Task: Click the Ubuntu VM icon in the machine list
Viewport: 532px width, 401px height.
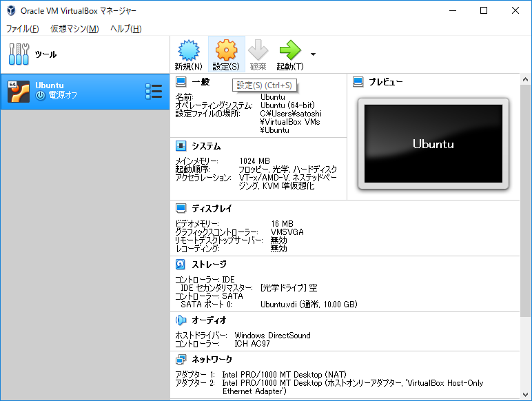Action: click(19, 92)
